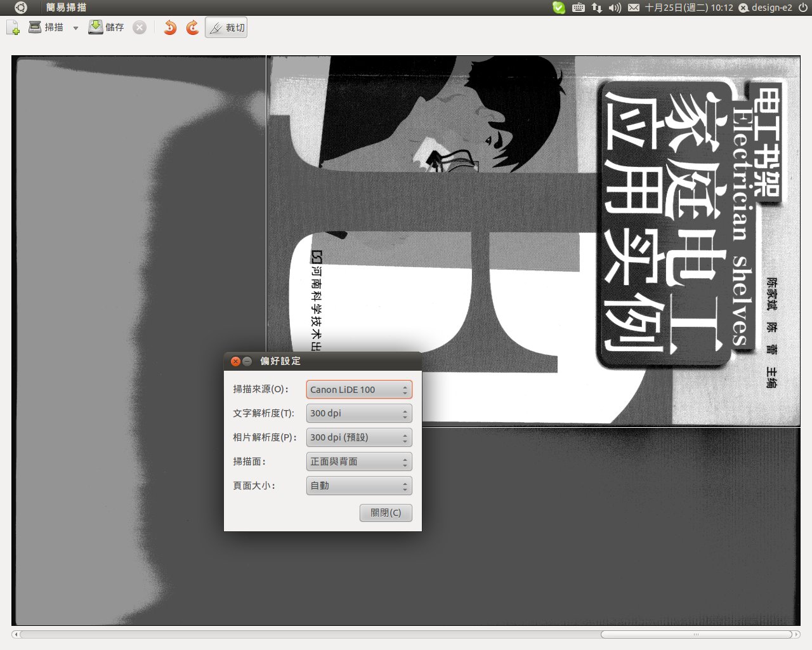Expand the 掃描 dropdown arrow
This screenshot has height=650, width=812.
pos(75,28)
